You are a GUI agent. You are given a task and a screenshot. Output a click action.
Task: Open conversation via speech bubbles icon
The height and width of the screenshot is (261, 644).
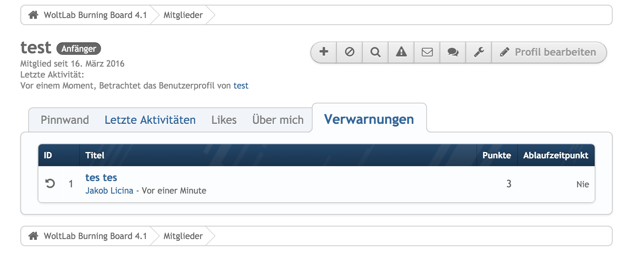[x=453, y=52]
